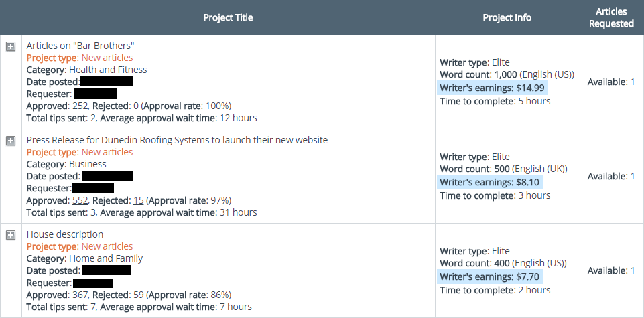
Task: Click the highlighted Writer's earnings $14.99
Action: [492, 88]
